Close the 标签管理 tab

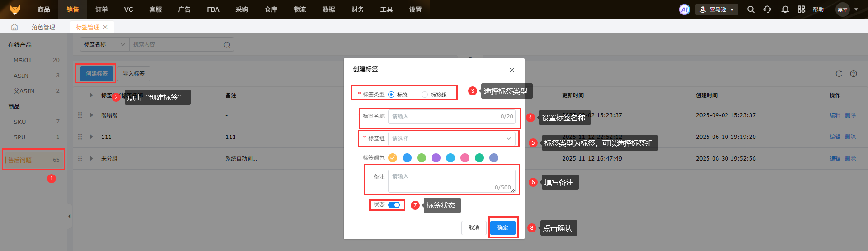pyautogui.click(x=105, y=27)
